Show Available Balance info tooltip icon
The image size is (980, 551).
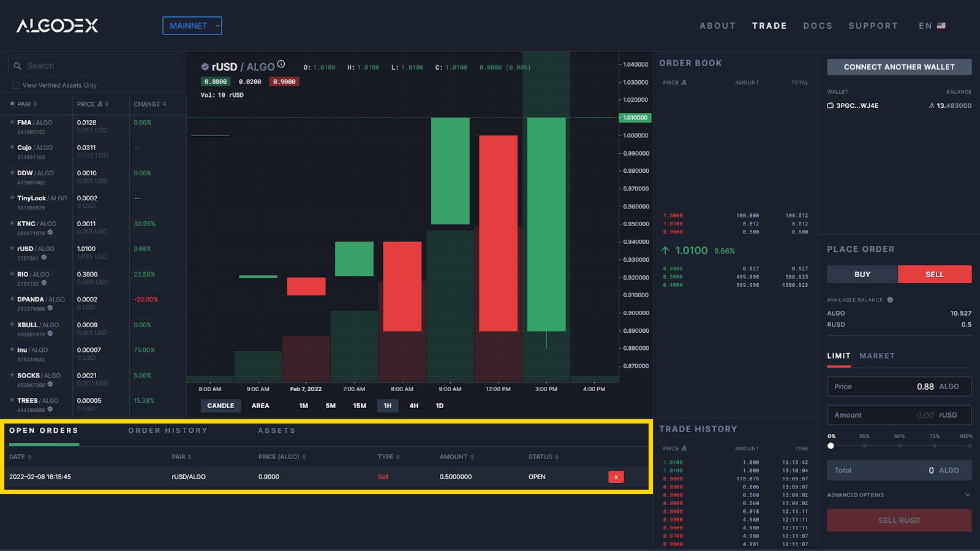tap(890, 300)
